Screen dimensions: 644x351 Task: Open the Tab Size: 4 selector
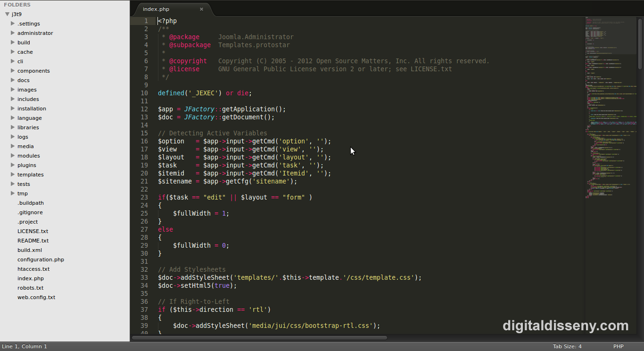(x=567, y=346)
